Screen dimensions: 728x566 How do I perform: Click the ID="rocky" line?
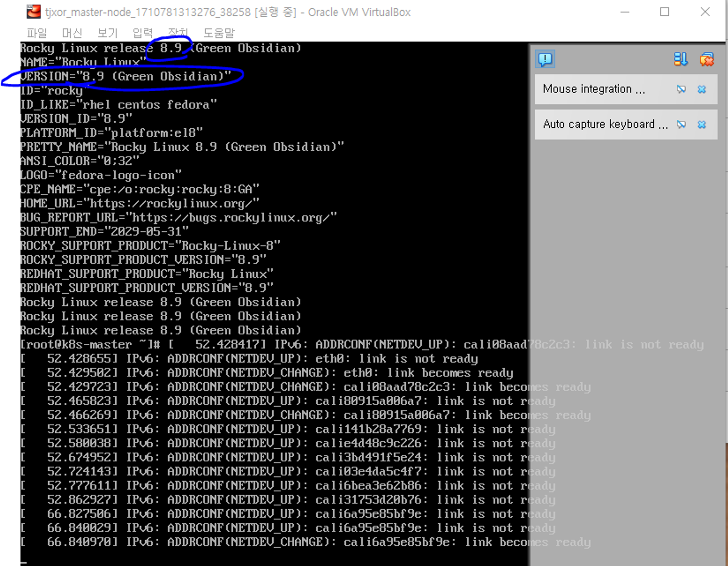click(x=55, y=91)
